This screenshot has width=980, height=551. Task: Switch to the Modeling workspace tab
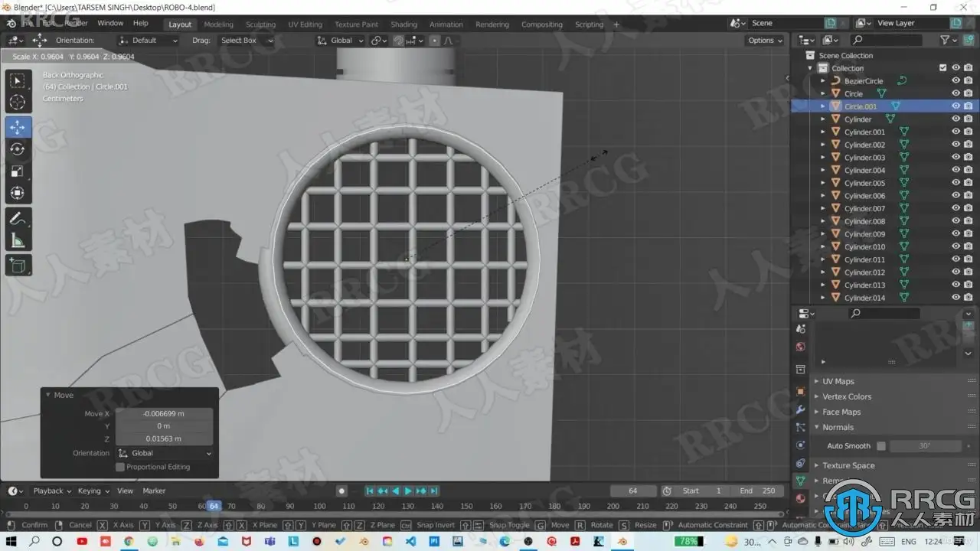pos(218,24)
